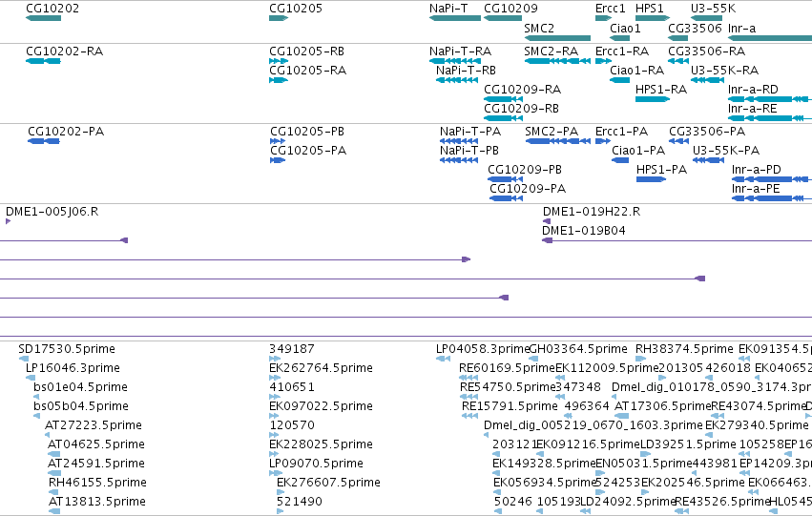The image size is (812, 516).
Task: Select the Inr-a-PE protein label
Action: [756, 189]
